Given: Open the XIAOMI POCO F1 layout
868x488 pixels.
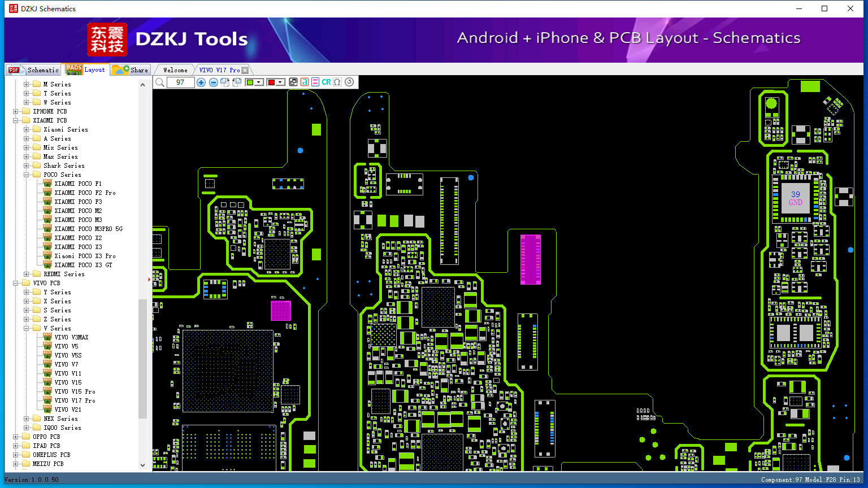Looking at the screenshot, I should pos(78,184).
